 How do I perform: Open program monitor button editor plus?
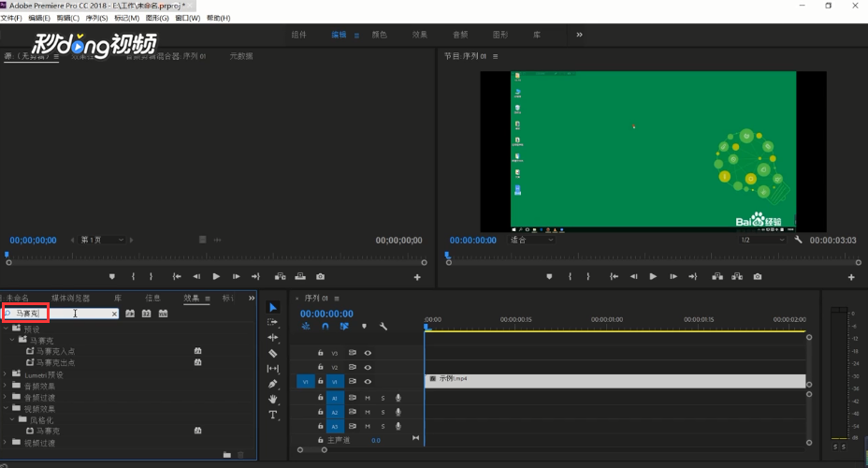(851, 277)
